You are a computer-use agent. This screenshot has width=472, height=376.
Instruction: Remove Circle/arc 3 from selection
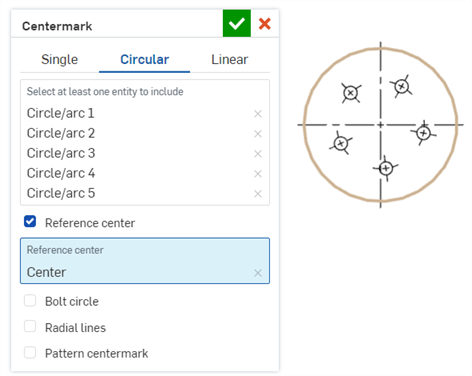(x=258, y=154)
